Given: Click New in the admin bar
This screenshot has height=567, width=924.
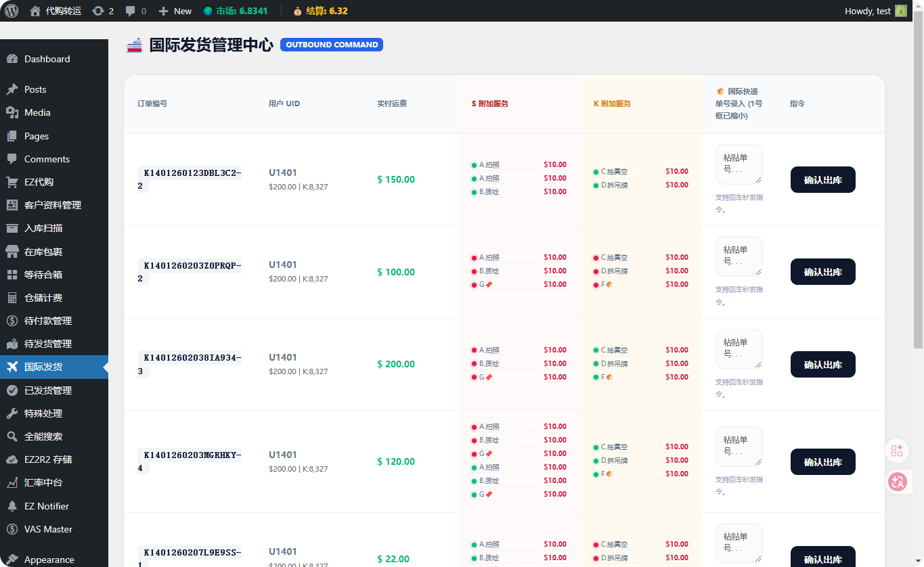Looking at the screenshot, I should pos(175,11).
